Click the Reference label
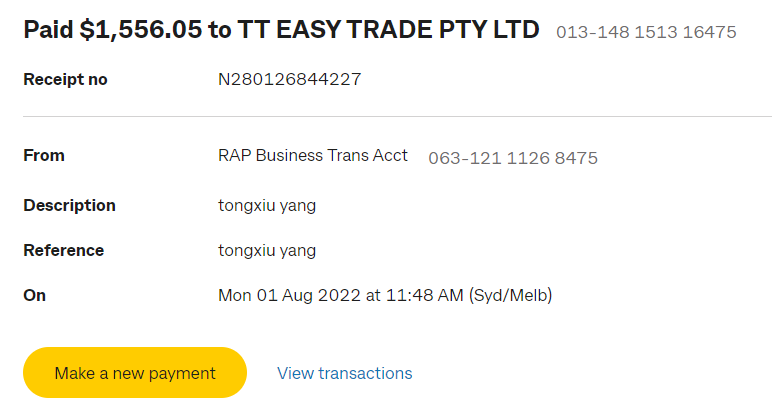 coord(64,250)
